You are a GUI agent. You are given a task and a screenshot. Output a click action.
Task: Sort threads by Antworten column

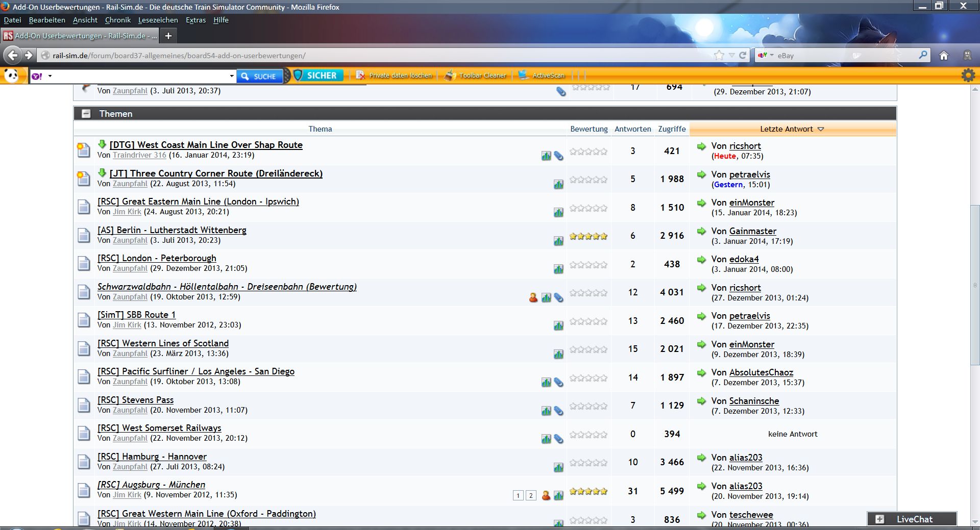tap(633, 129)
